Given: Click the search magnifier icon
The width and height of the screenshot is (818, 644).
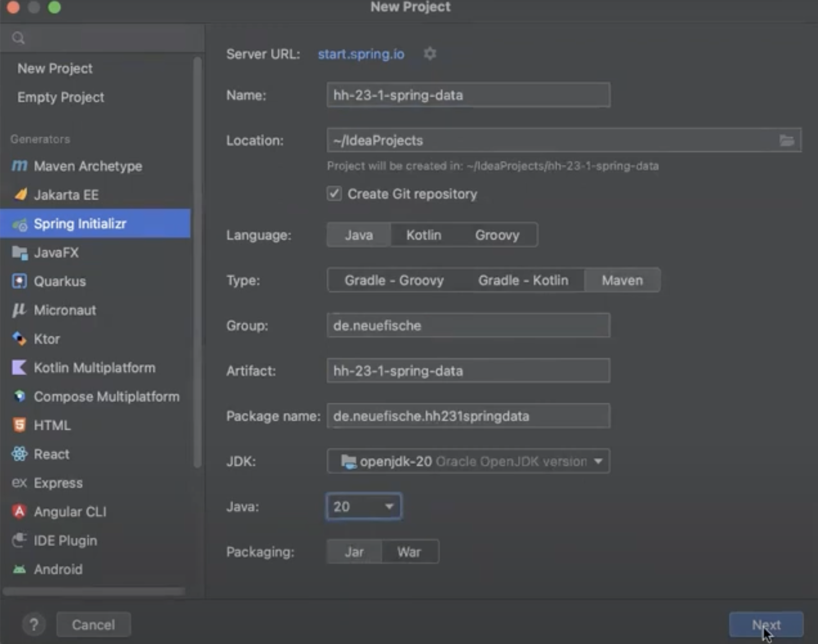Looking at the screenshot, I should pyautogui.click(x=19, y=38).
